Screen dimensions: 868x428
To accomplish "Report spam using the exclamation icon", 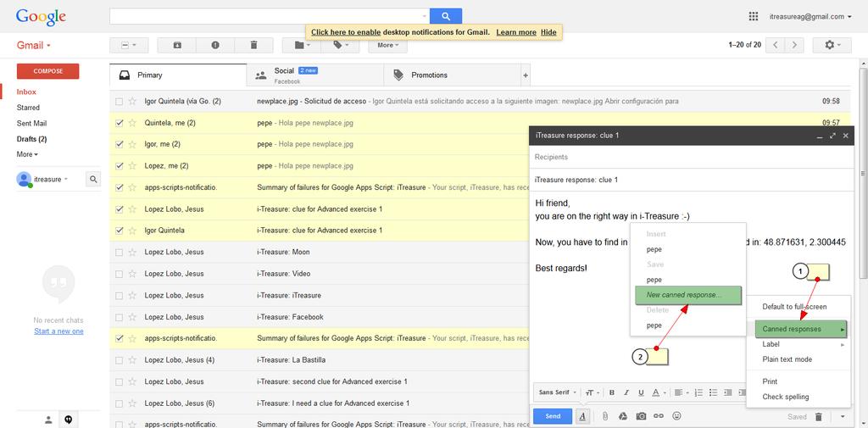I will point(215,46).
